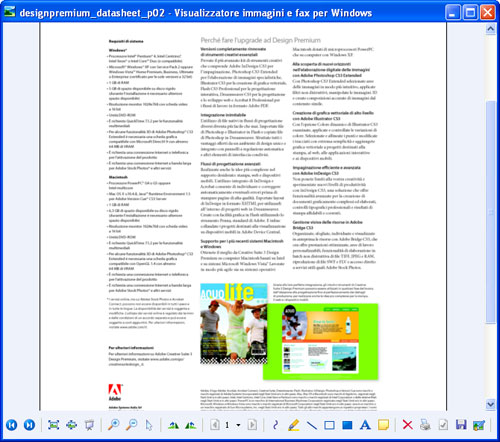The image size is (500, 442).
Task: Click the Copy To document icon
Action: tap(443, 425)
